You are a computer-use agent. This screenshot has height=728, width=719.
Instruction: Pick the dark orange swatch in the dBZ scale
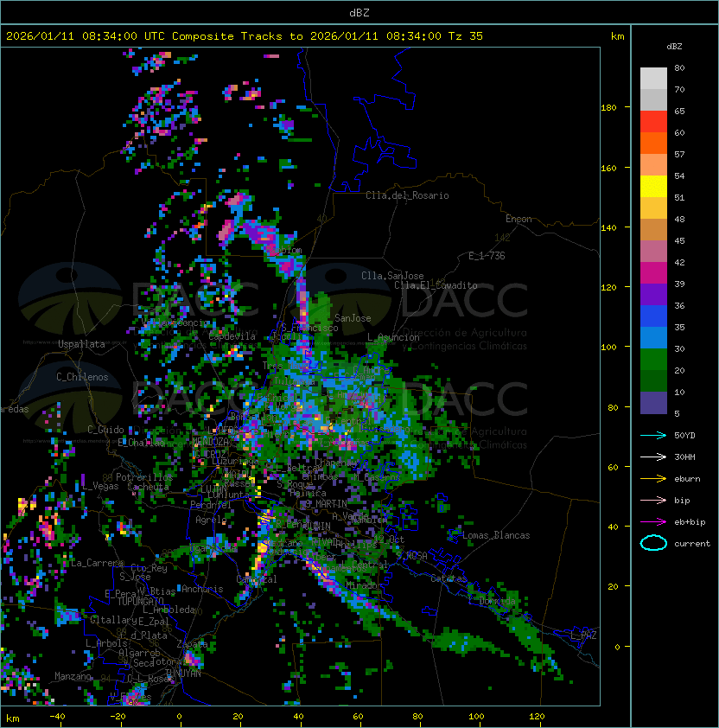coord(653,144)
